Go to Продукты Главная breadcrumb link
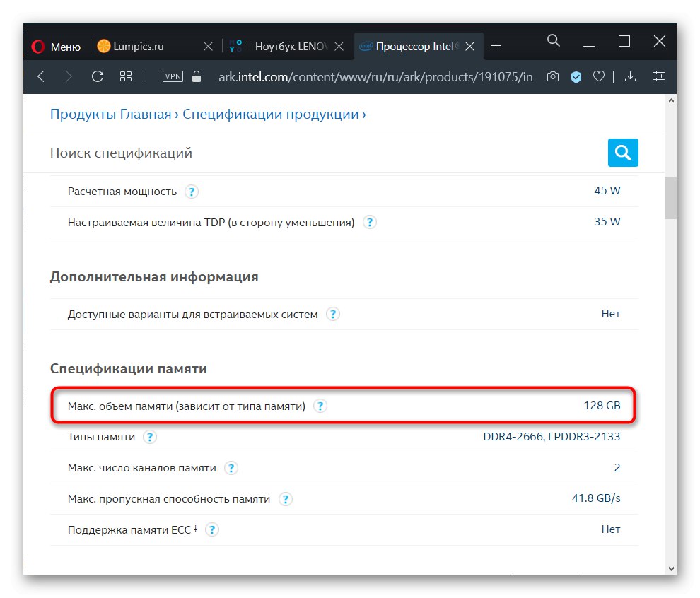This screenshot has width=700, height=598. [x=110, y=114]
